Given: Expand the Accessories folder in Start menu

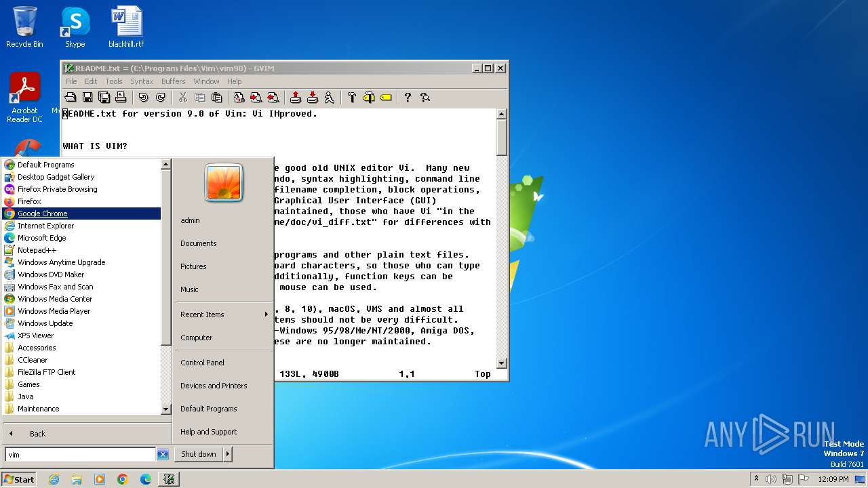Looking at the screenshot, I should [81, 348].
